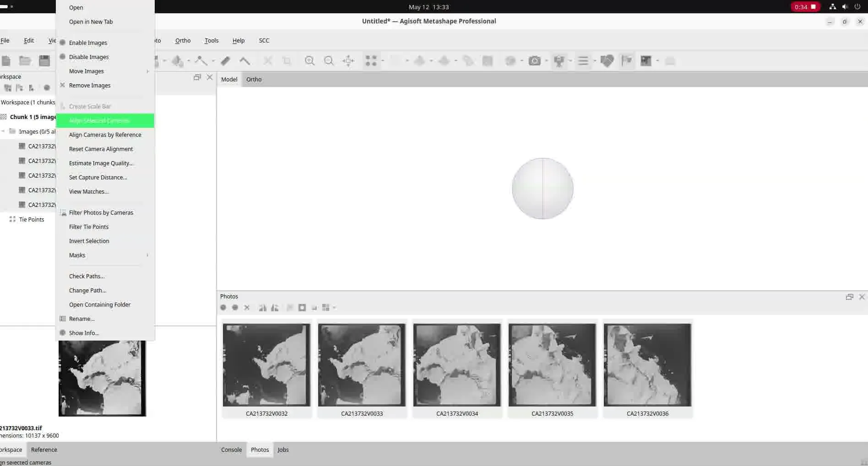Open dropdown arrow next to Show Cameras icon
The width and height of the screenshot is (868, 466).
[570, 61]
